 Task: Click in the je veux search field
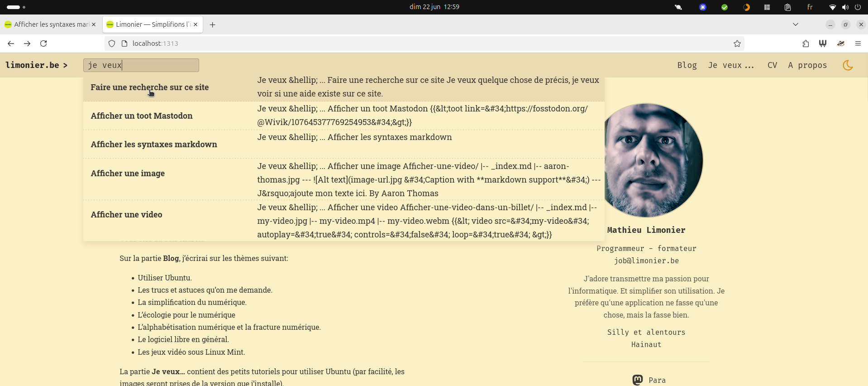click(x=154, y=65)
